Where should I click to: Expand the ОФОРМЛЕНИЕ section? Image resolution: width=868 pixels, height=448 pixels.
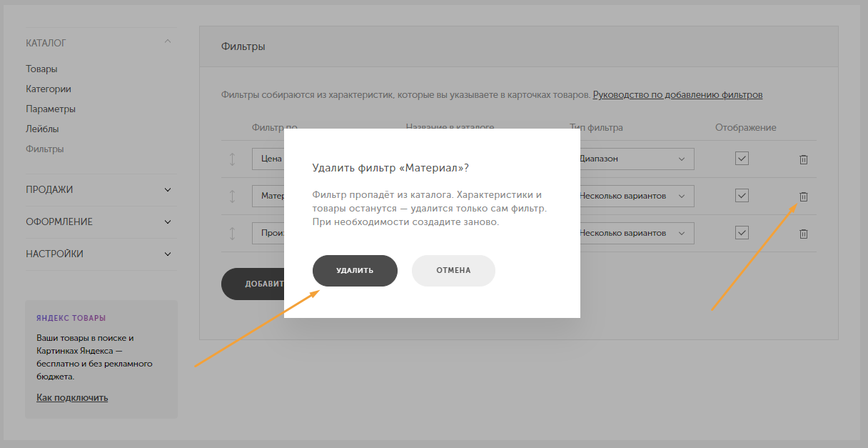pos(168,222)
